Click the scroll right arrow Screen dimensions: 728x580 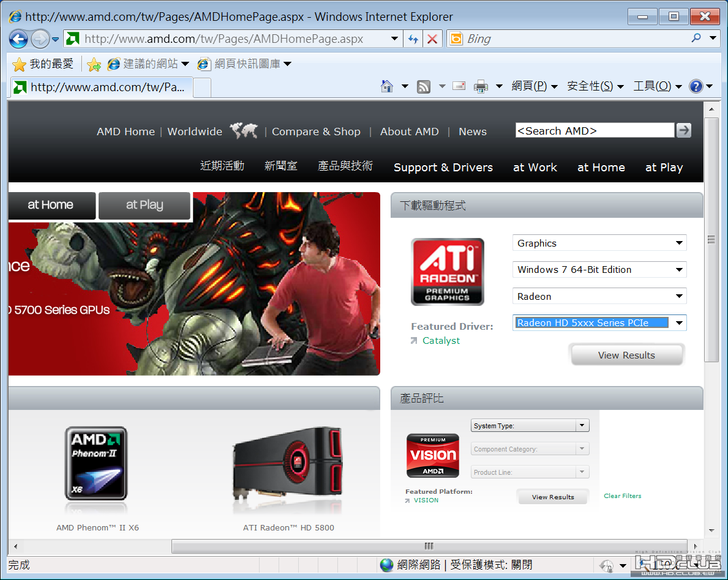coord(696,546)
